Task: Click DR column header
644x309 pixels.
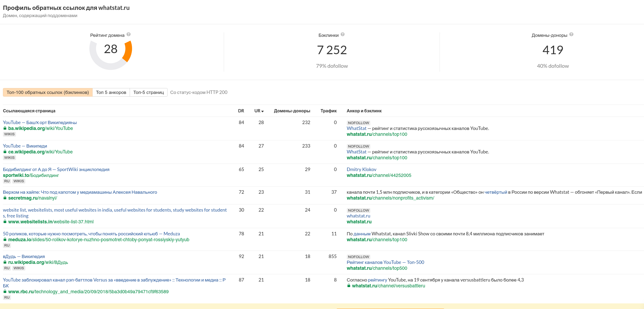Action: click(x=241, y=111)
